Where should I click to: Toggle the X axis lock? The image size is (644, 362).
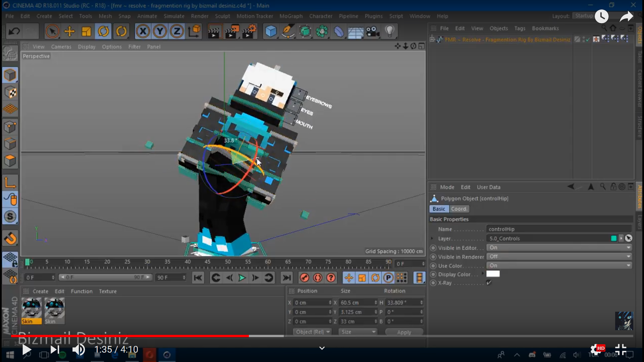(x=143, y=32)
